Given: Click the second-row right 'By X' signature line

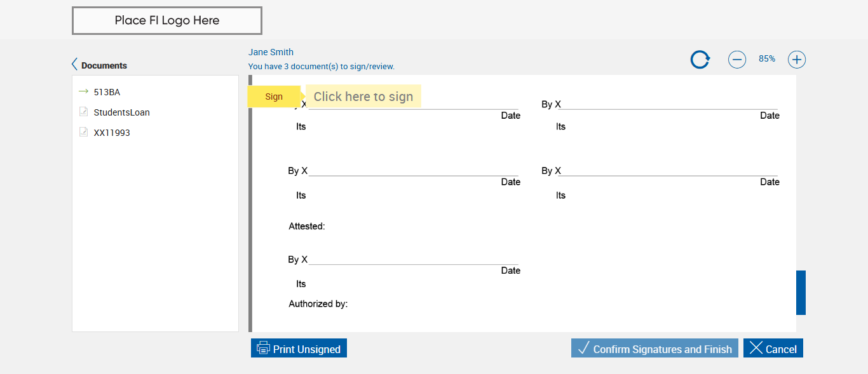Looking at the screenshot, I should point(667,171).
